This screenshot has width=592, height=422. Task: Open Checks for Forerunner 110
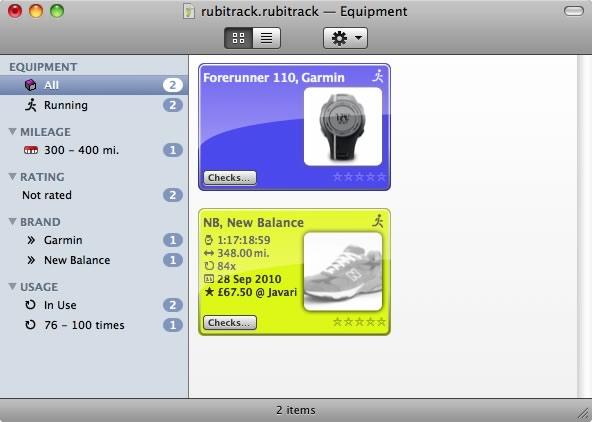tap(230, 178)
